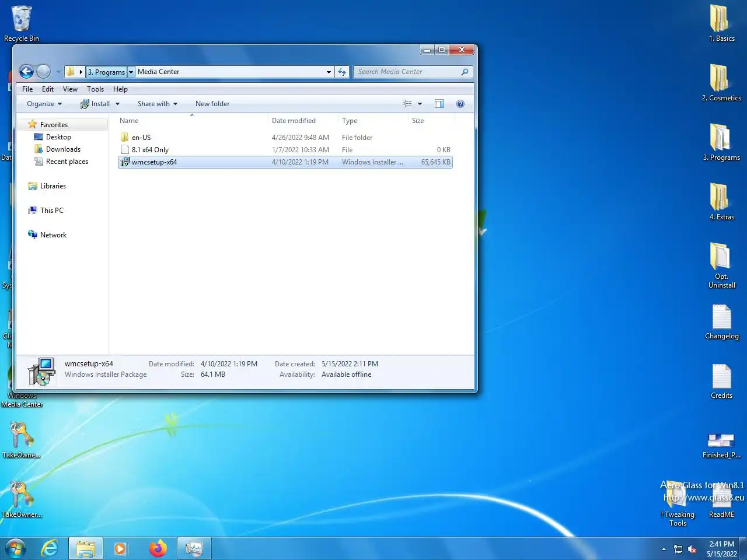Open the Finished_P... desktop icon
This screenshot has height=560, width=747.
(722, 446)
